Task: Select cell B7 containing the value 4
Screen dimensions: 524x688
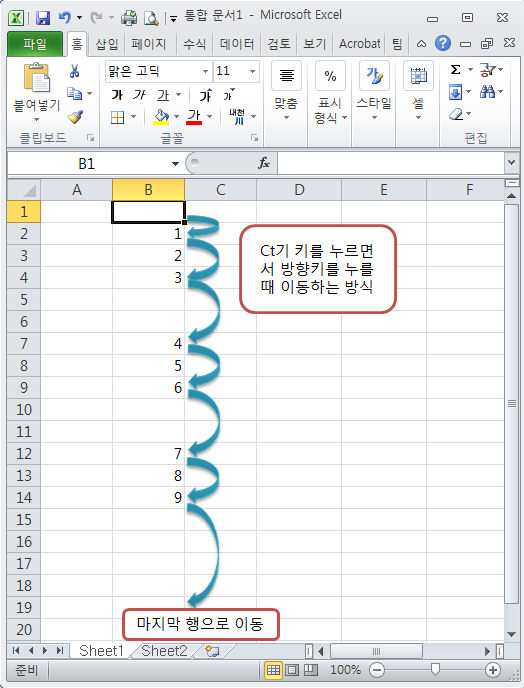Action: [148, 344]
